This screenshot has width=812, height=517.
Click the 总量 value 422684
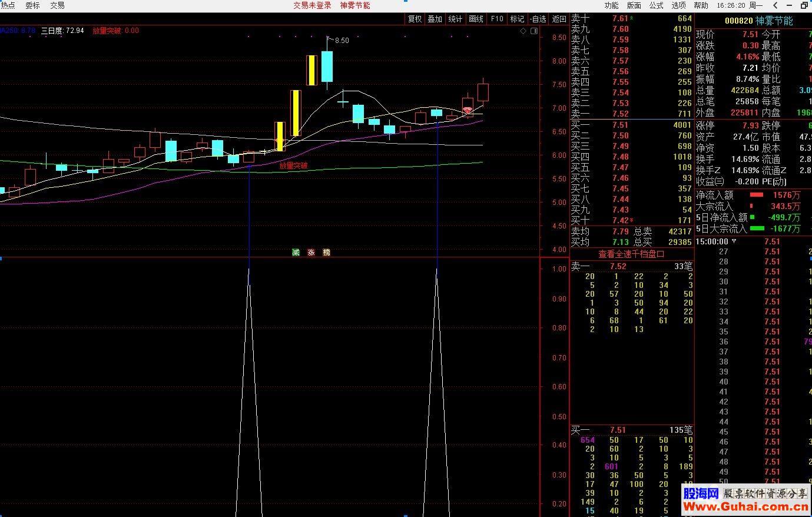pyautogui.click(x=745, y=90)
